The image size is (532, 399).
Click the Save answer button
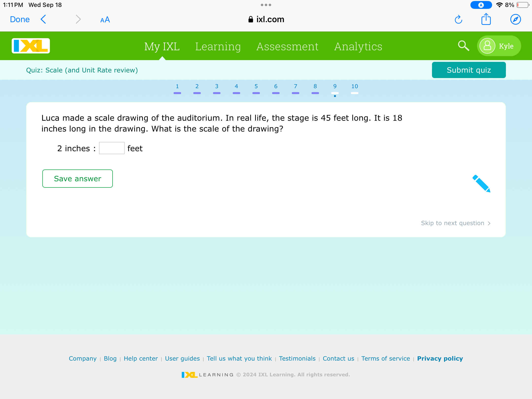(x=78, y=179)
